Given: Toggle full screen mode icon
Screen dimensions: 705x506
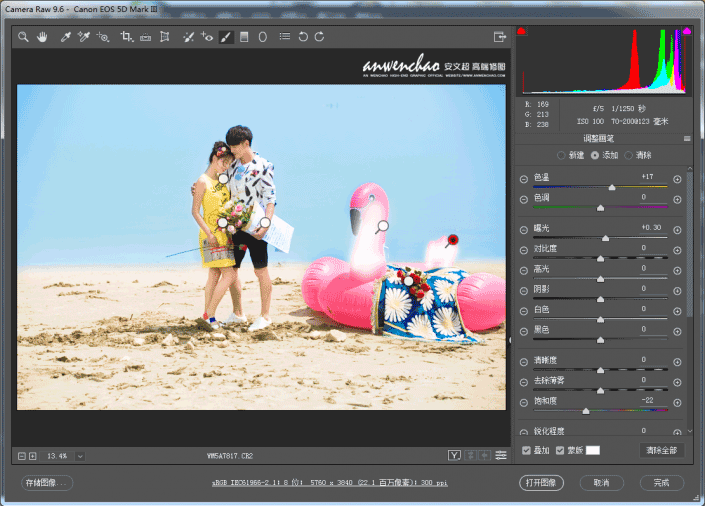Looking at the screenshot, I should point(500,37).
